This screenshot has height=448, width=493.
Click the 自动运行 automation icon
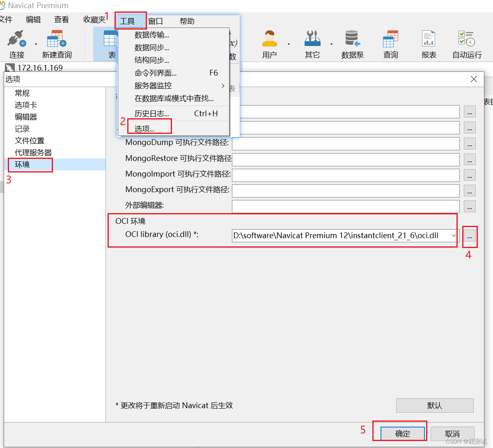tap(467, 39)
